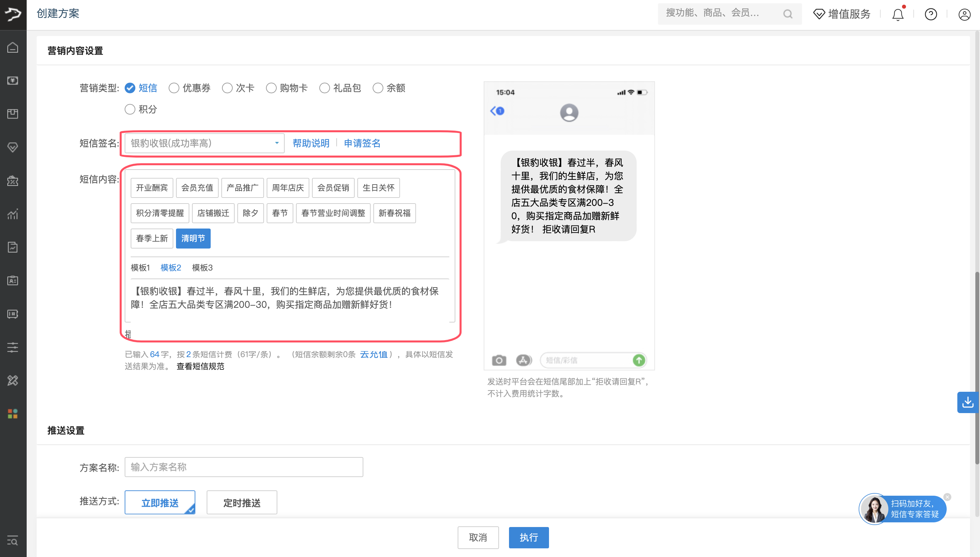Open the help question mark icon

931,14
